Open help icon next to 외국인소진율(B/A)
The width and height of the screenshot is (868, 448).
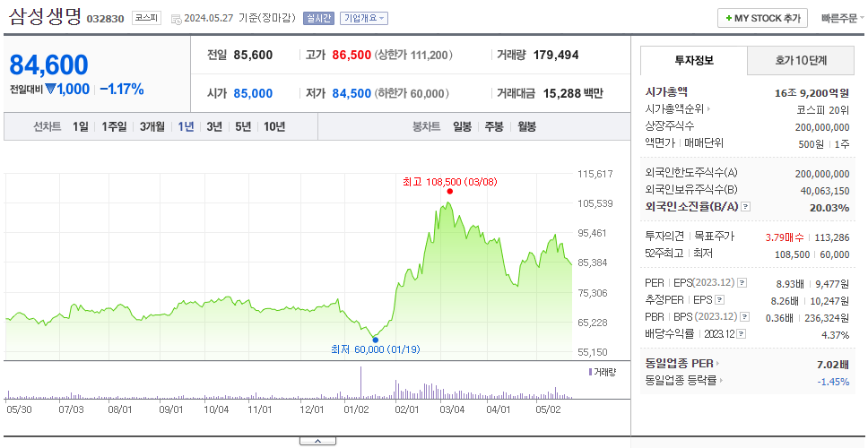coord(746,207)
